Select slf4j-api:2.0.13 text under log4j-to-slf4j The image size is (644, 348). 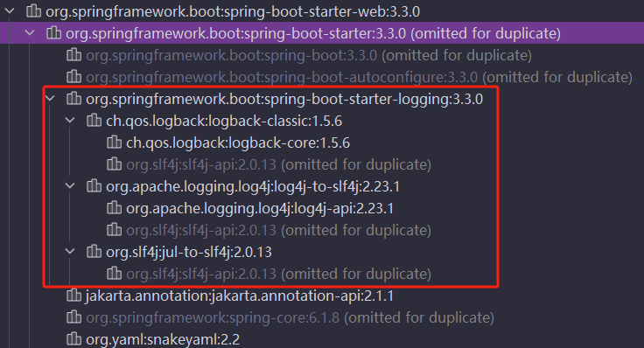tap(201, 230)
